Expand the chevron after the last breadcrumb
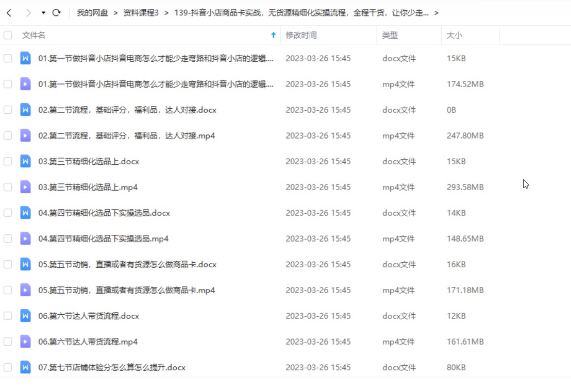Image resolution: width=571 pixels, height=392 pixels. 436,13
